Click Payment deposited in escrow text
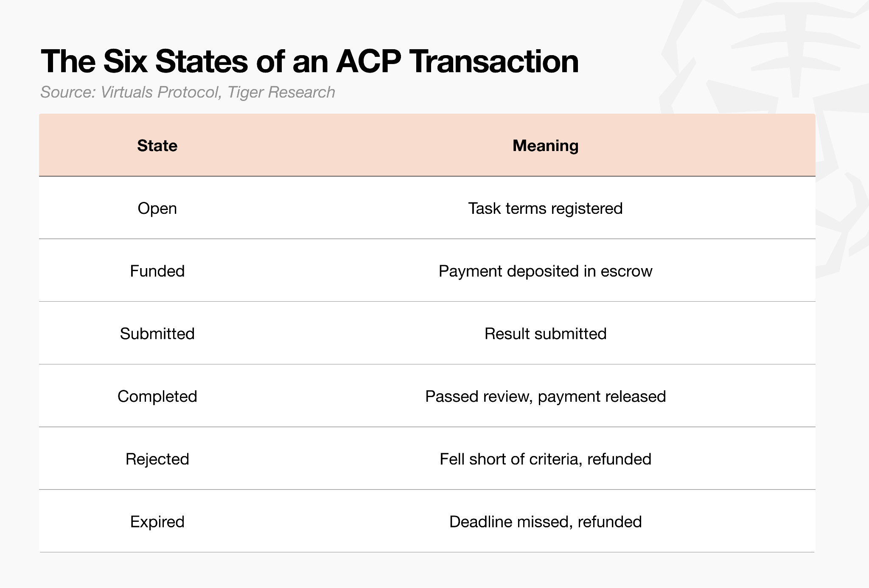The width and height of the screenshot is (869, 588). coord(545,271)
